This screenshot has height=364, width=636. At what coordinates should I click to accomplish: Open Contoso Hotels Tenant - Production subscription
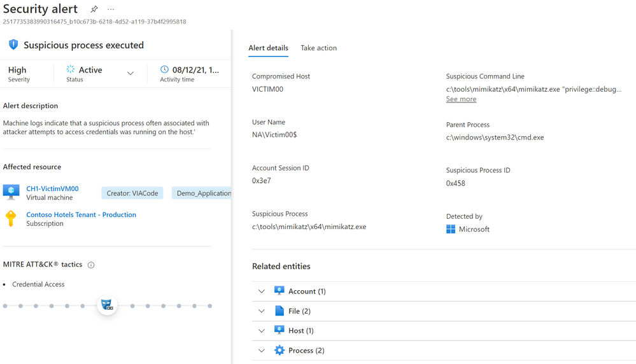click(x=81, y=214)
